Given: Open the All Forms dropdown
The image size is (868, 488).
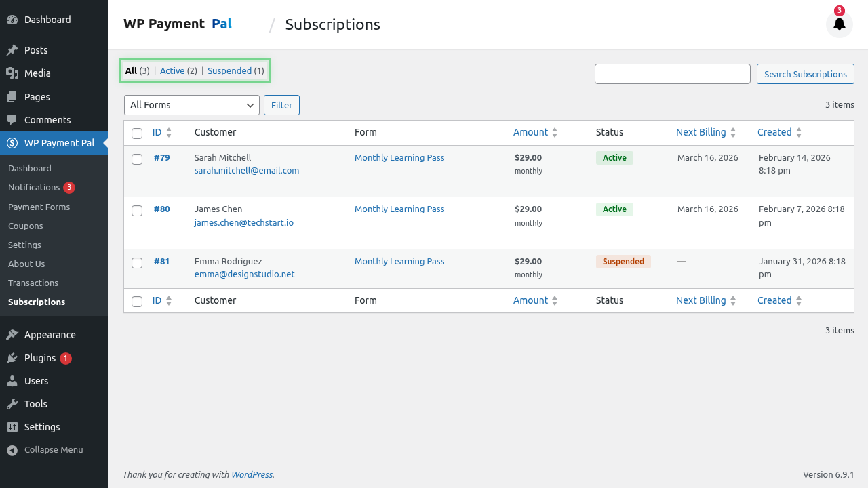Looking at the screenshot, I should 191,105.
